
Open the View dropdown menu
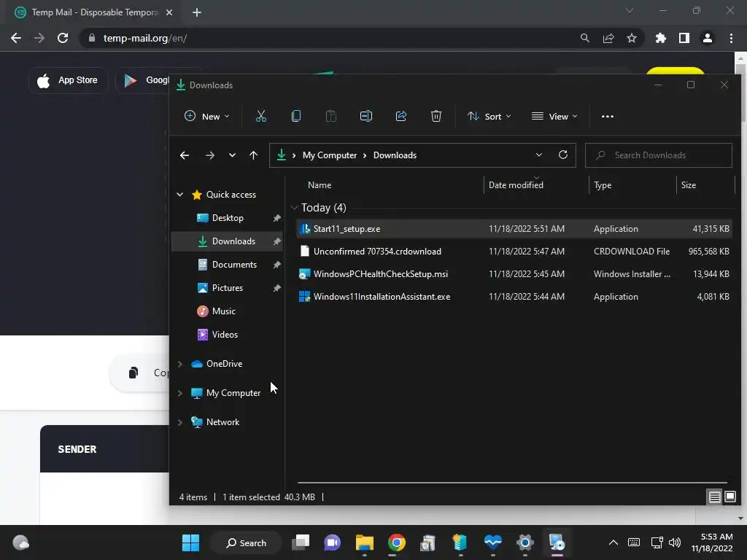(x=554, y=116)
